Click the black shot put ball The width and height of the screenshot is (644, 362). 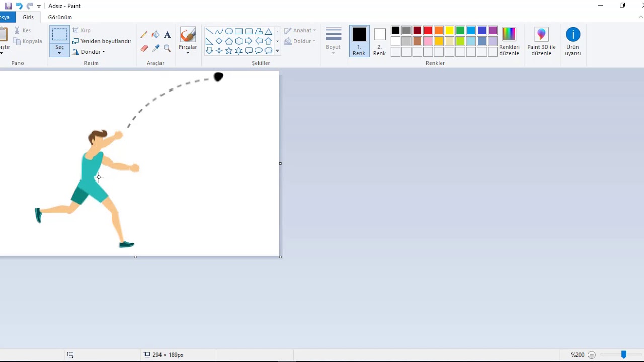[x=218, y=77]
